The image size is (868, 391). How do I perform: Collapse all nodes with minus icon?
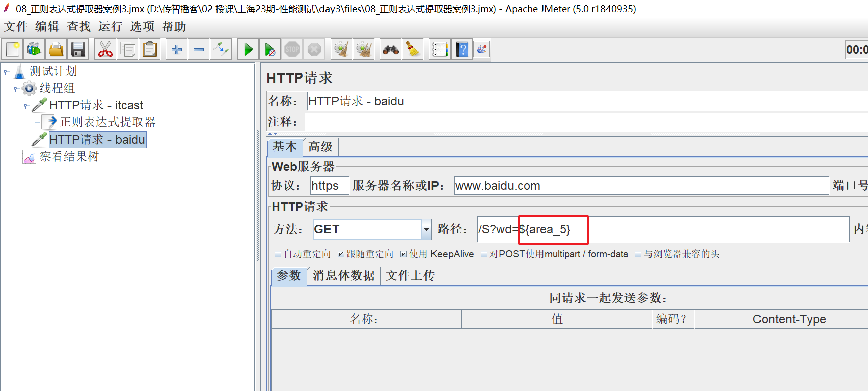click(x=199, y=49)
